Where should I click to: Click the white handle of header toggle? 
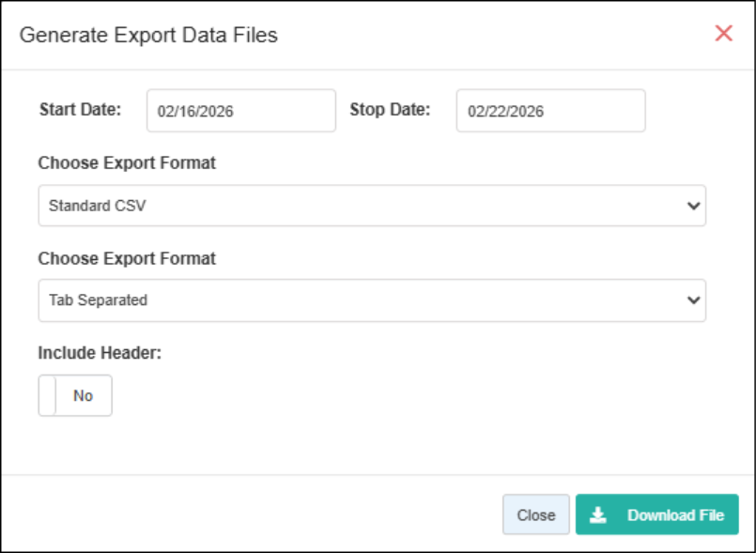coord(47,395)
